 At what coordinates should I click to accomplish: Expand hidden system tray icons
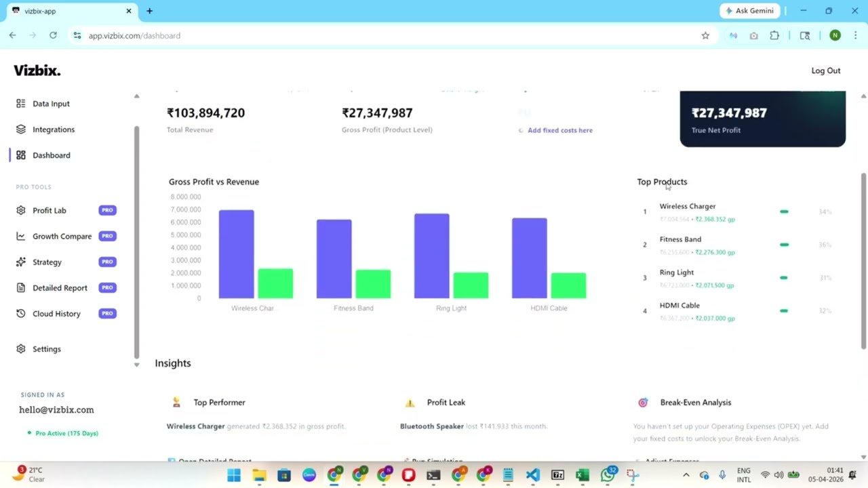(686, 475)
